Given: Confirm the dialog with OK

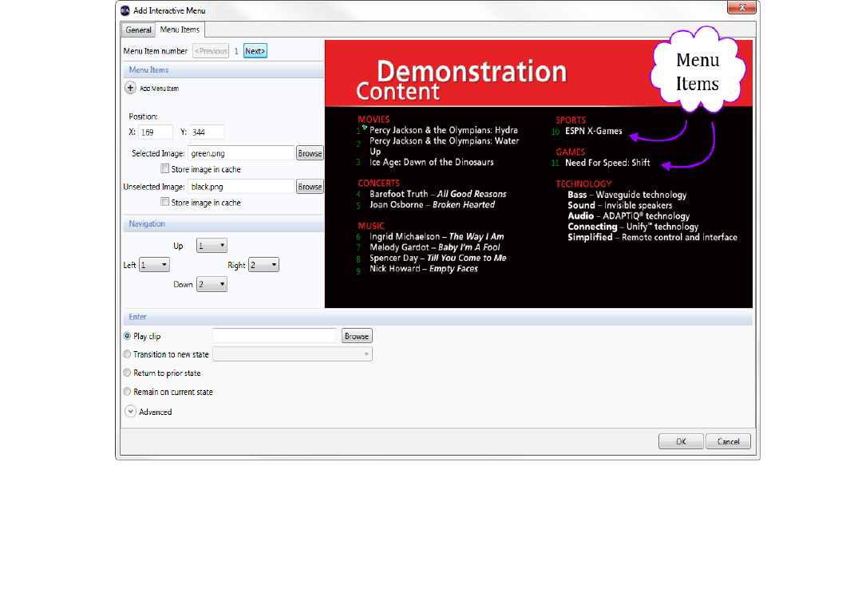Looking at the screenshot, I should pyautogui.click(x=681, y=441).
